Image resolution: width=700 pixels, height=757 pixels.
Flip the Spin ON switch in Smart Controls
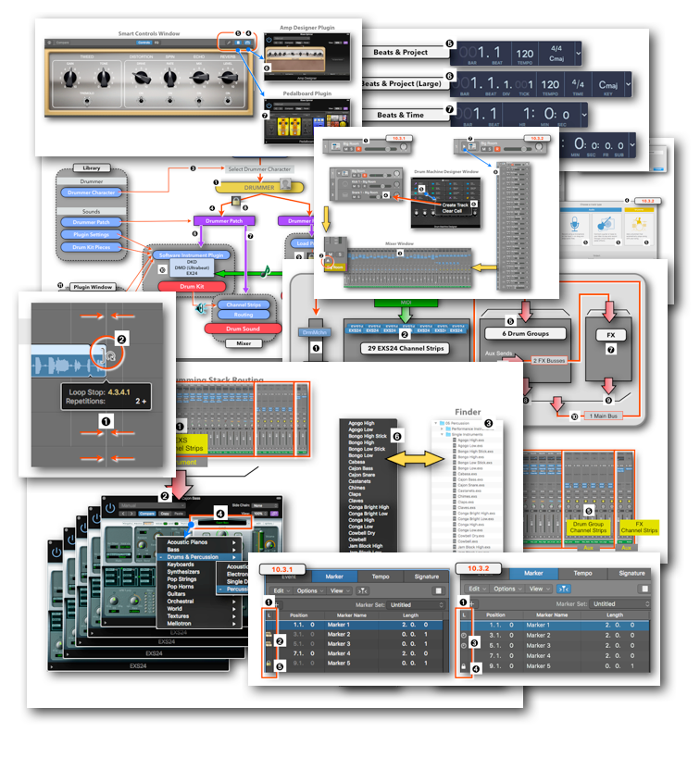point(169,101)
